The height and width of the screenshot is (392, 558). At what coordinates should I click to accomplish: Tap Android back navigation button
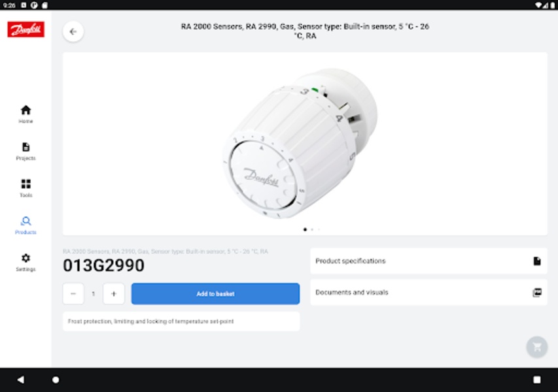pos(21,380)
